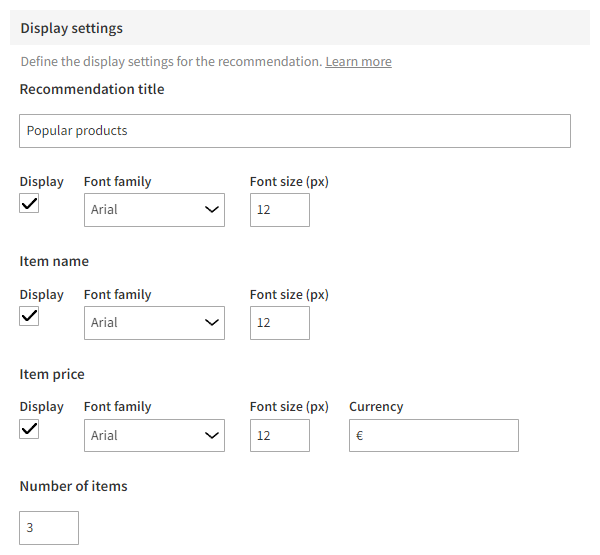Expand the Item price Font family dropdown

pos(154,435)
